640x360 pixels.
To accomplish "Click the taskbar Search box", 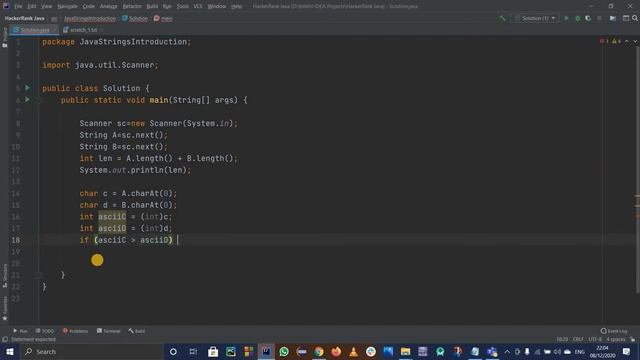I will (92, 352).
